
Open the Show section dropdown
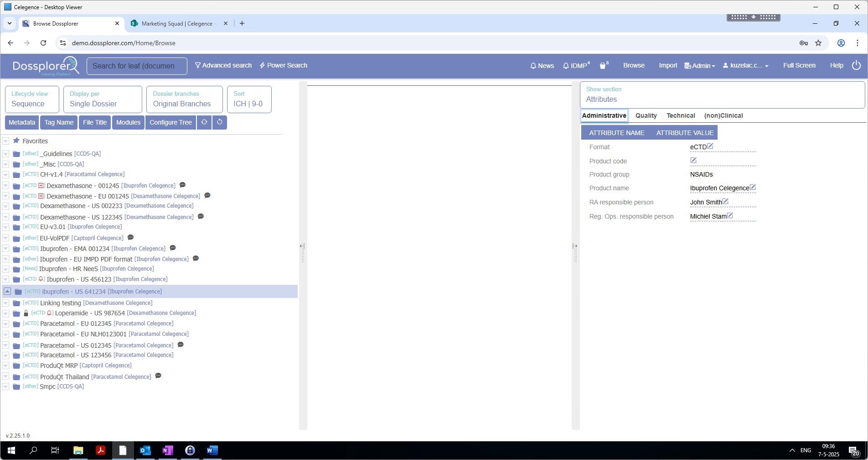(x=722, y=95)
